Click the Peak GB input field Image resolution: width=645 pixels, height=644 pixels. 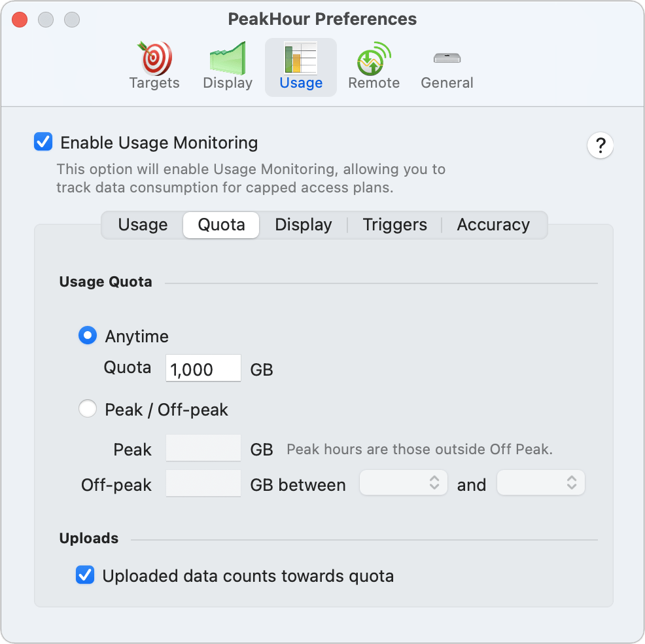(x=203, y=448)
